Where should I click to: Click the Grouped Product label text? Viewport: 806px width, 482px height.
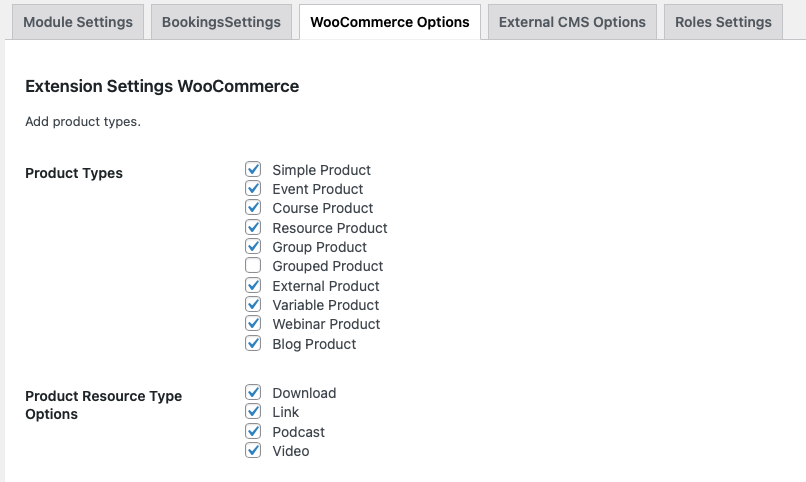coord(327,266)
